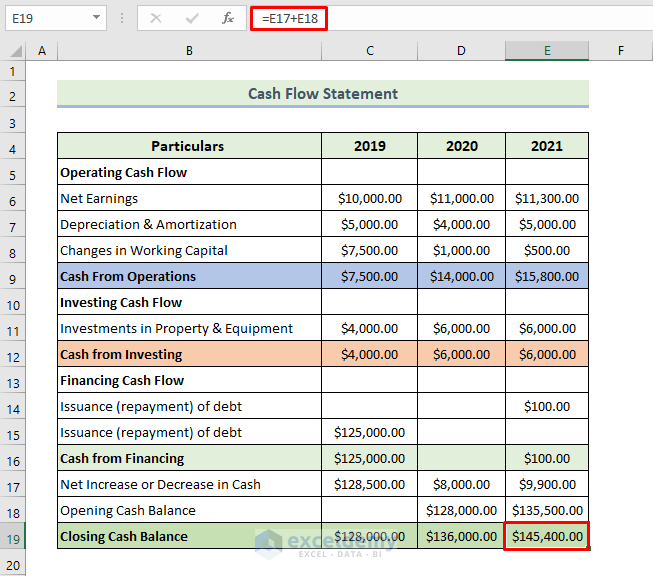Viewport: 653px width, 576px height.
Task: Select the 2019 header cell
Action: [x=369, y=146]
